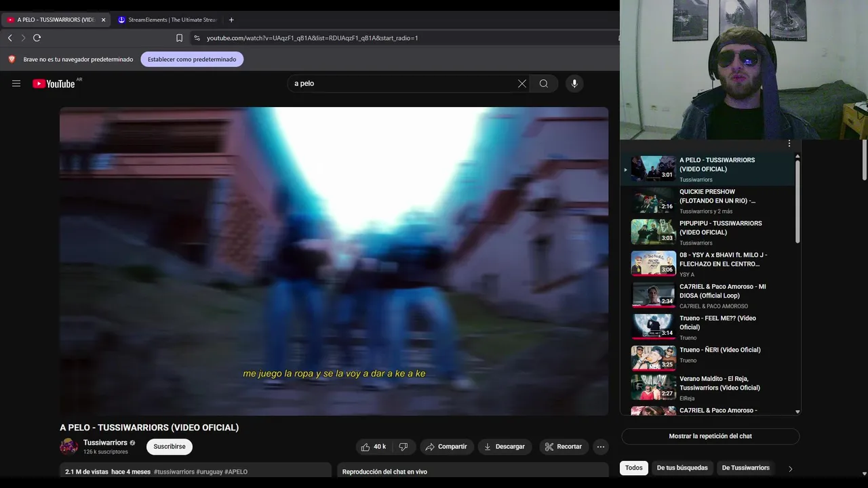Open the YouTube hamburger guide menu
The image size is (868, 488).
point(16,83)
